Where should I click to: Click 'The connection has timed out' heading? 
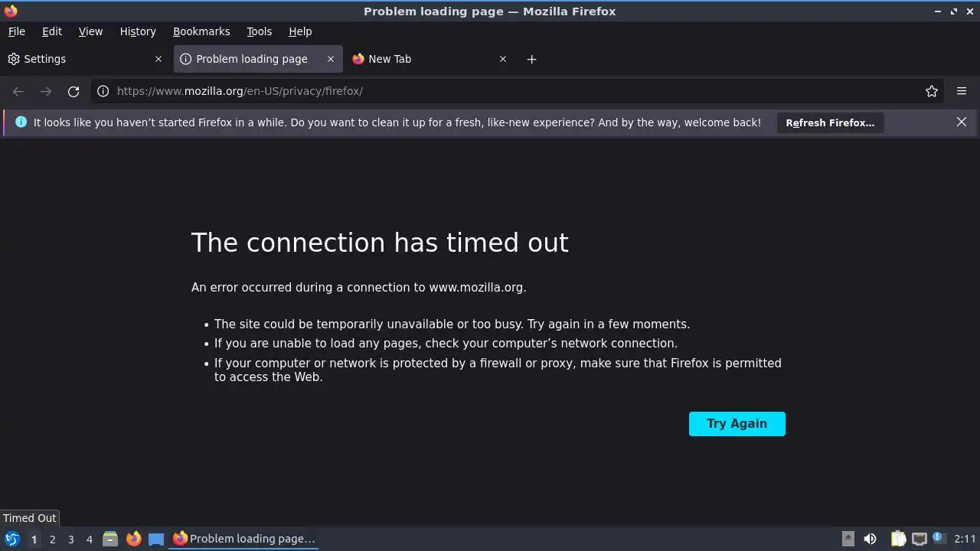coord(380,243)
